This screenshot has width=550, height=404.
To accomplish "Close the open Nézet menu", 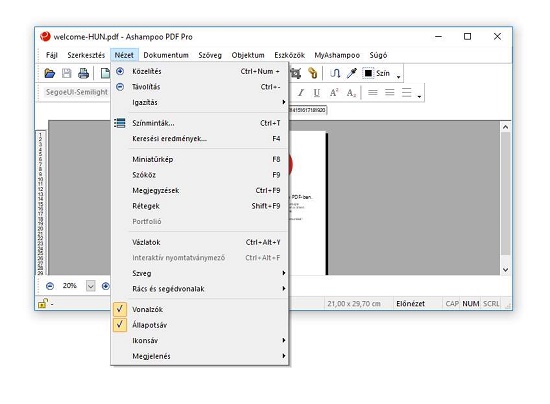I will 124,55.
